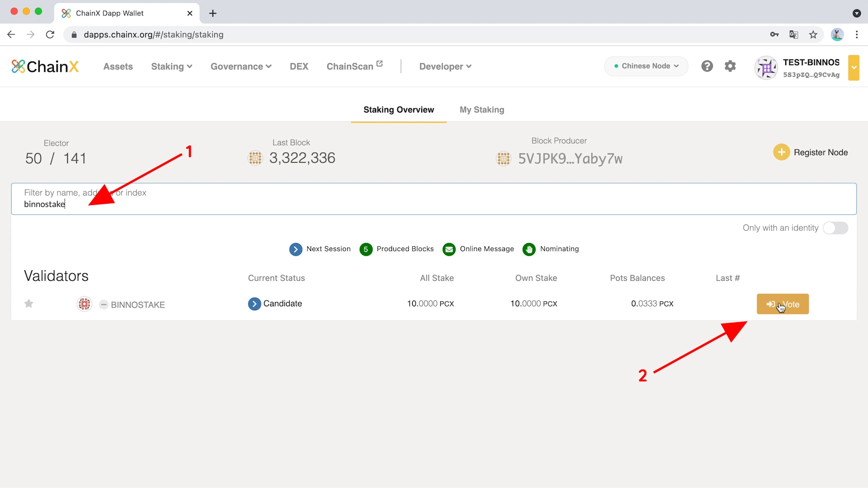Click the BINNOSTAKE validator identicon
Viewport: 868px width, 488px height.
85,304
